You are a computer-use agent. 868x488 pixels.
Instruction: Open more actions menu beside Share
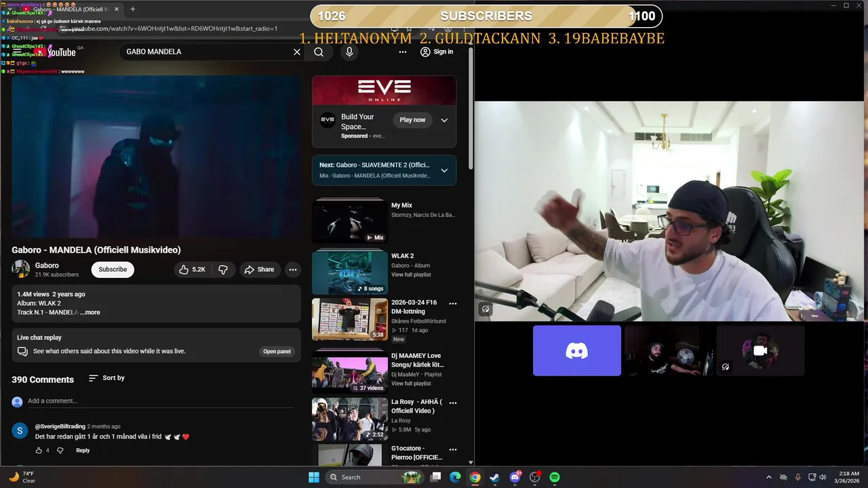tap(293, 269)
